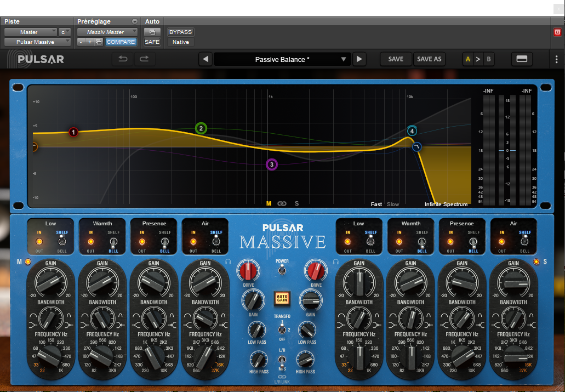
Task: Open the Master track dropdown
Action: (31, 32)
